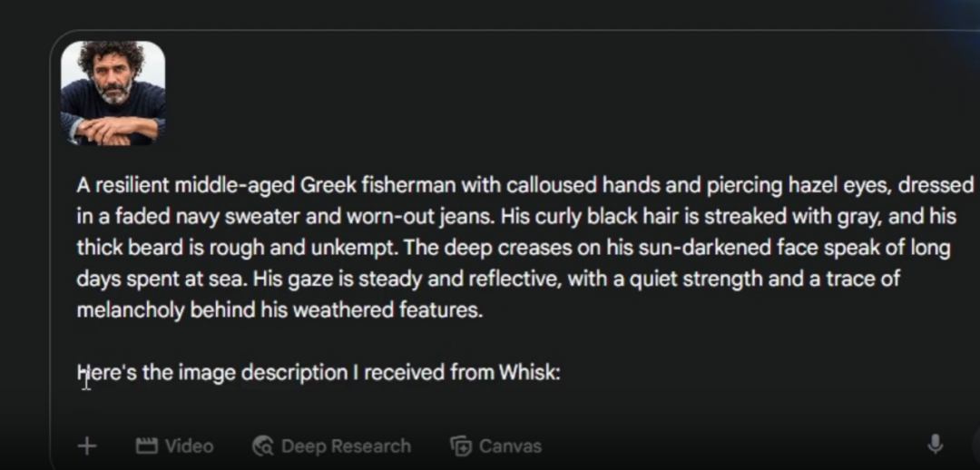This screenshot has height=470, width=980.
Task: Click the Deep Research magnifier icon
Action: point(263,446)
